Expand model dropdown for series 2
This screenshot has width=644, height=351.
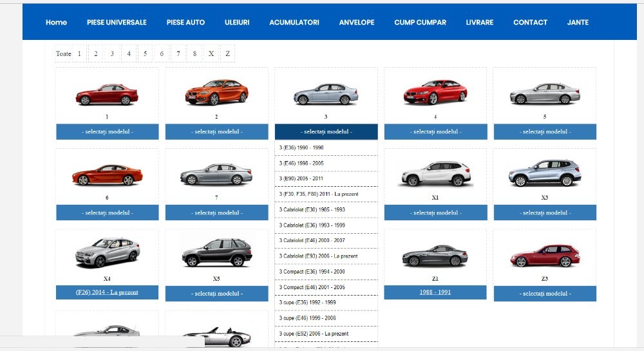tap(216, 132)
